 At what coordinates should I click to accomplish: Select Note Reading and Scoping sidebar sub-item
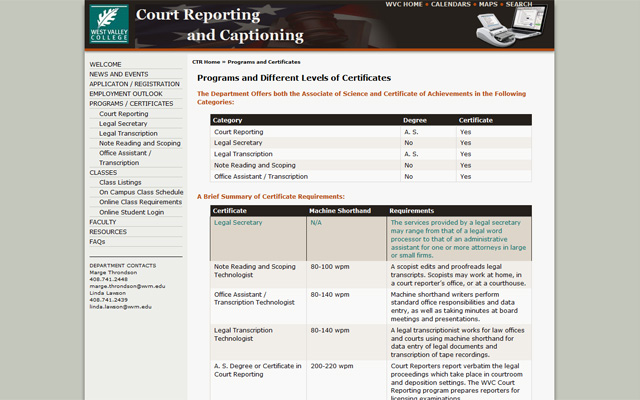[x=140, y=143]
